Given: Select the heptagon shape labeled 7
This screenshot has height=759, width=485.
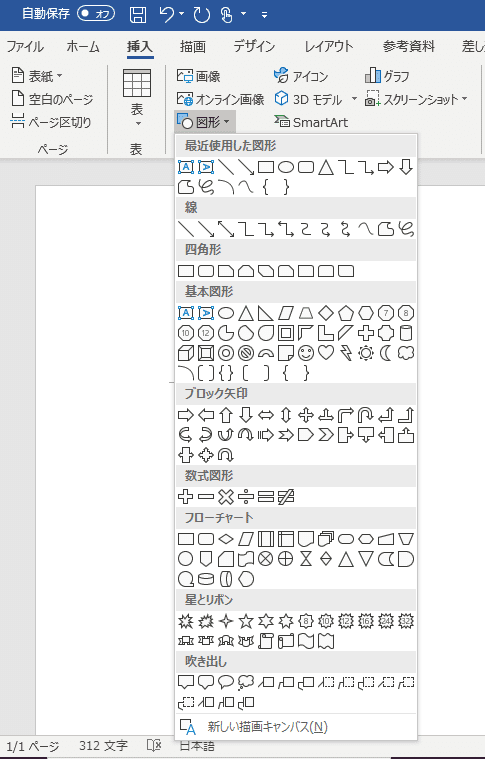Looking at the screenshot, I should [386, 313].
